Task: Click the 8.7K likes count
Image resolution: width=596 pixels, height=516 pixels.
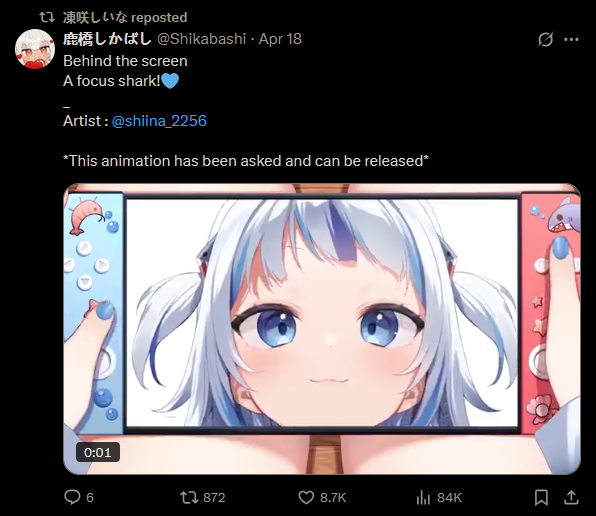Action: [333, 497]
